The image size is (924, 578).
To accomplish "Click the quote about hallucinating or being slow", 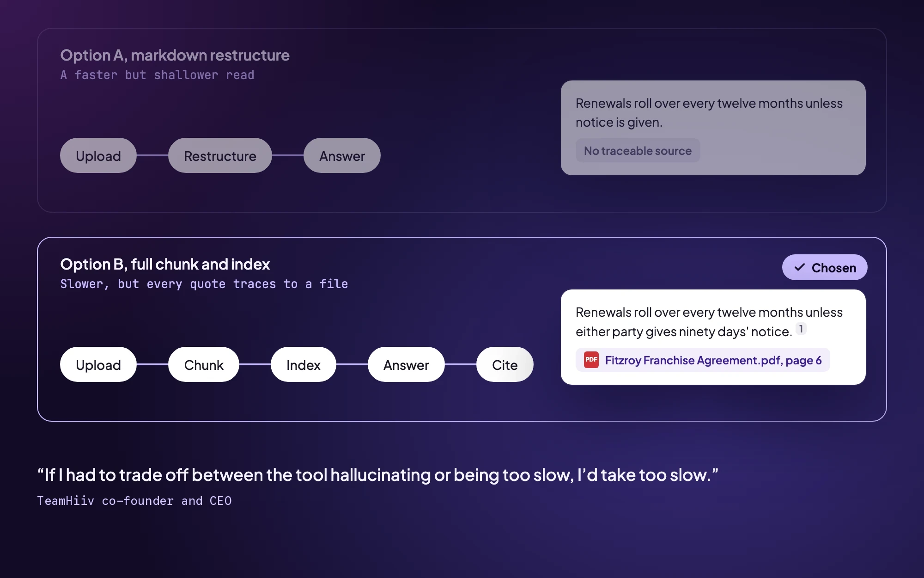I will (x=378, y=475).
